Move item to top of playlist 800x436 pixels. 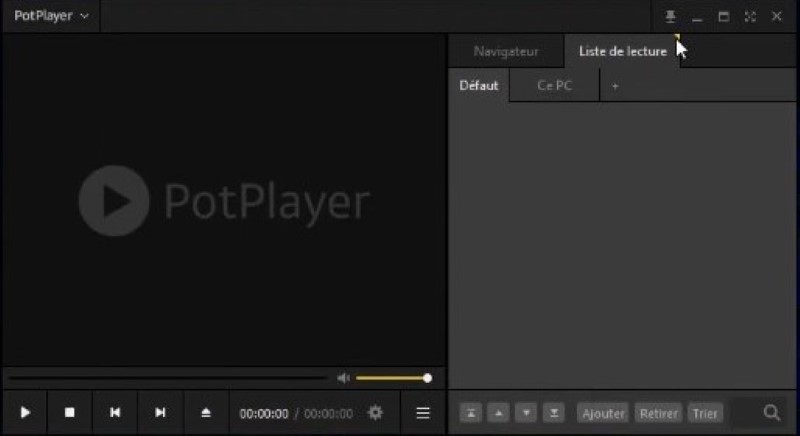point(471,413)
